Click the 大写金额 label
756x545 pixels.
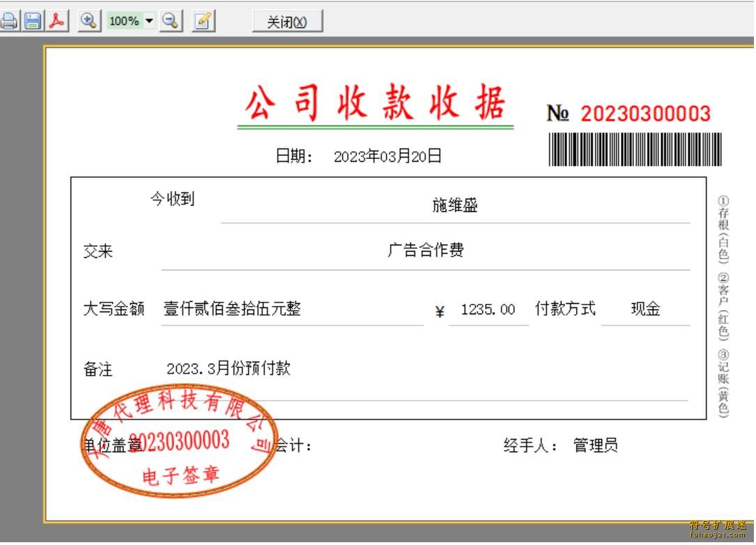(x=114, y=308)
